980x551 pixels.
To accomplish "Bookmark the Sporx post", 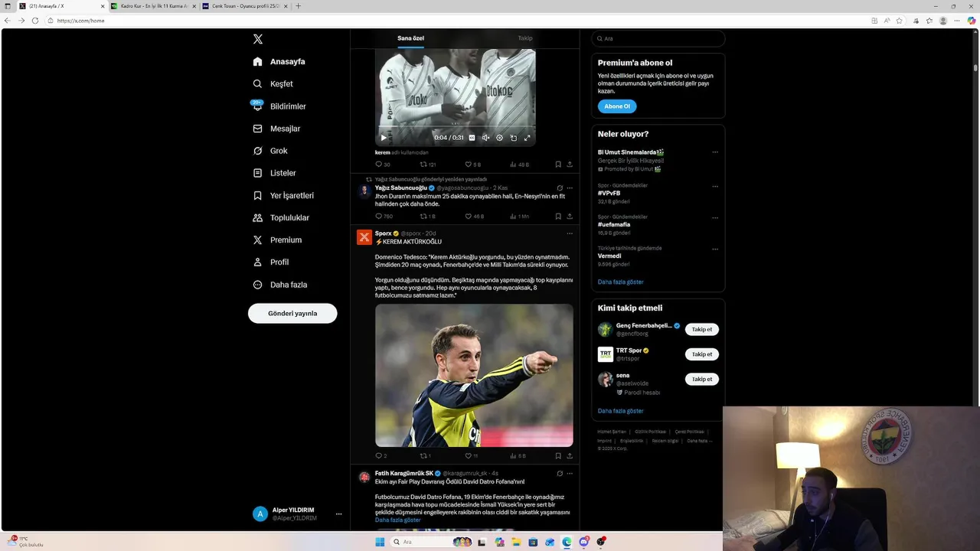I will tap(558, 456).
